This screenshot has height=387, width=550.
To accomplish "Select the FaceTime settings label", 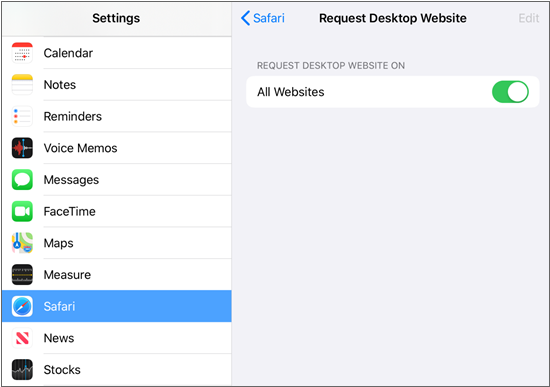I will 69,212.
